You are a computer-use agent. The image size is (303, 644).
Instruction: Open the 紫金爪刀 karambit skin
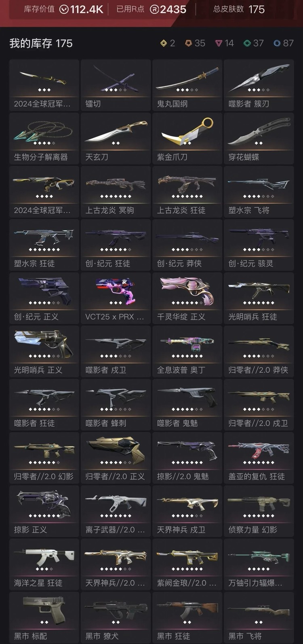(x=187, y=138)
